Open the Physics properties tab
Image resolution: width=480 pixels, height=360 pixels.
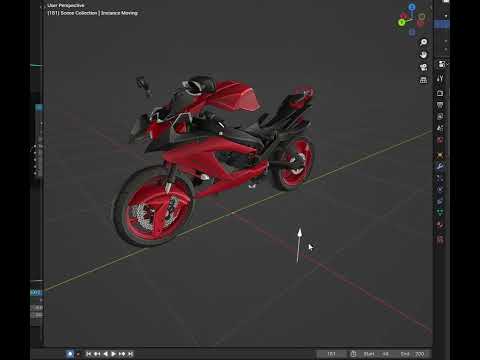[440, 190]
